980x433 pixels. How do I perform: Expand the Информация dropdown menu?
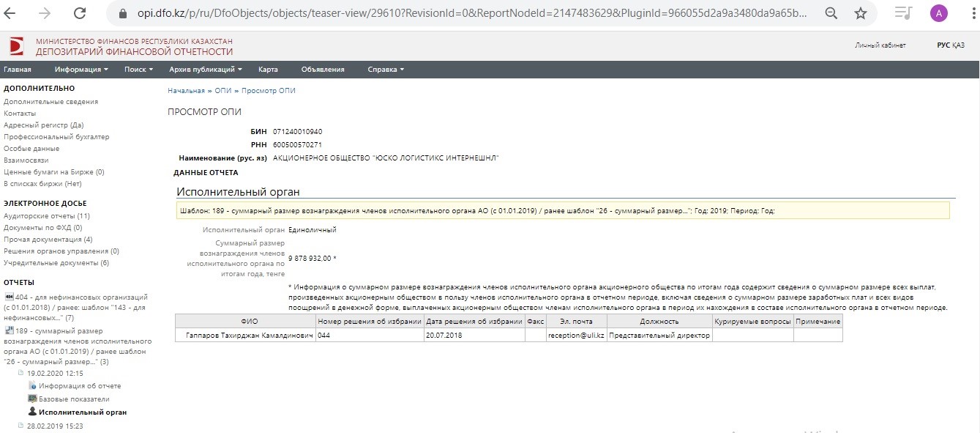81,70
